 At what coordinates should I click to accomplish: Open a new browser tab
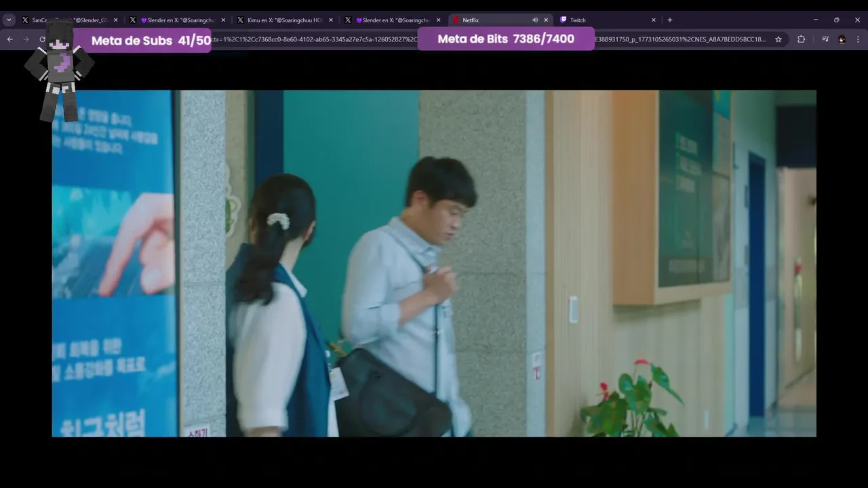click(x=670, y=20)
